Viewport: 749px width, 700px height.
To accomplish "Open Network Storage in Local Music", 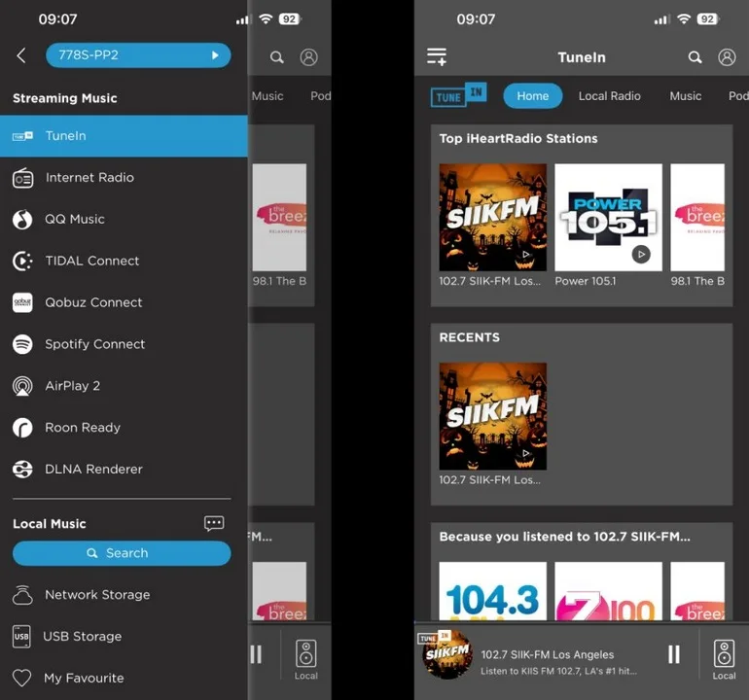I will (x=97, y=595).
